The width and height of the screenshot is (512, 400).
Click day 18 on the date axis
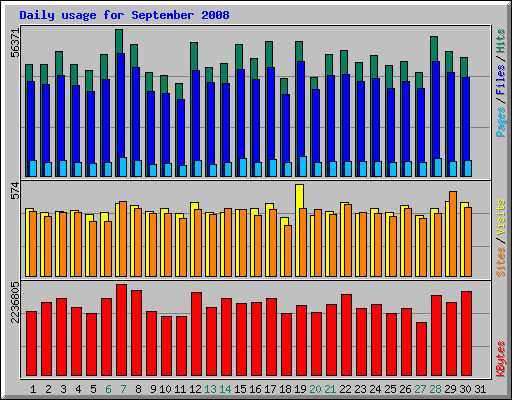(285, 389)
